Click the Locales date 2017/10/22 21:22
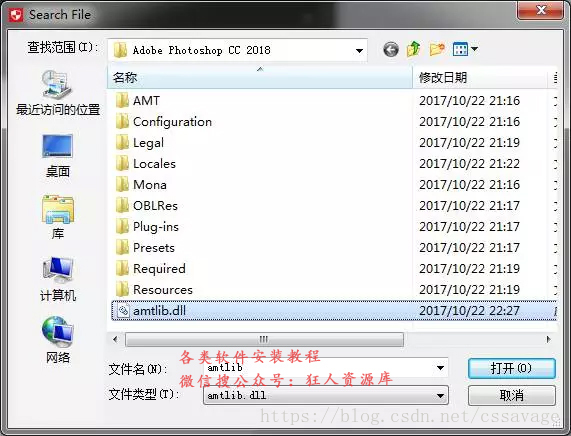This screenshot has height=436, width=571. pyautogui.click(x=469, y=164)
